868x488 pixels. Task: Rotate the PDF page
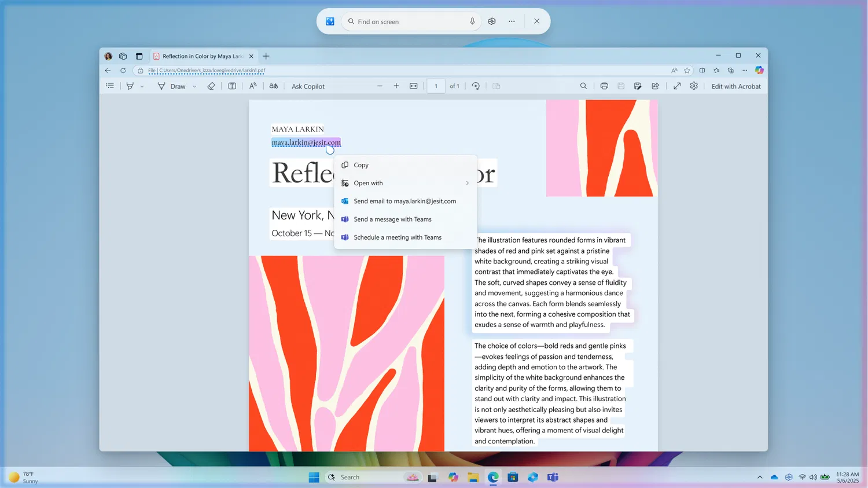[476, 86]
